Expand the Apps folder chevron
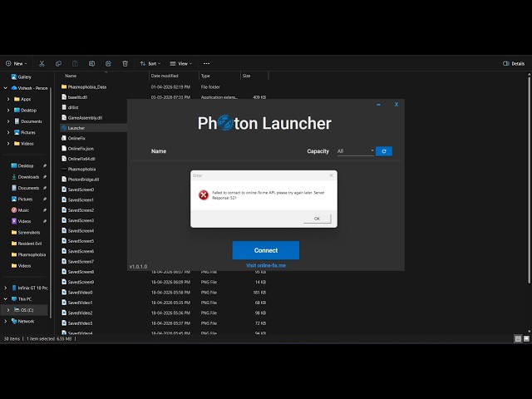This screenshot has height=399, width=532. pos(8,99)
